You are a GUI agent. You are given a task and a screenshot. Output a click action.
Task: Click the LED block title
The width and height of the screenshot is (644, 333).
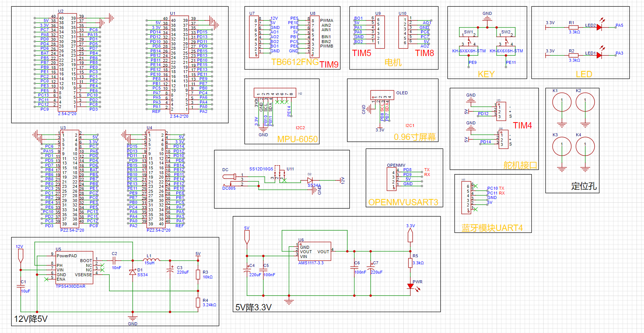584,74
